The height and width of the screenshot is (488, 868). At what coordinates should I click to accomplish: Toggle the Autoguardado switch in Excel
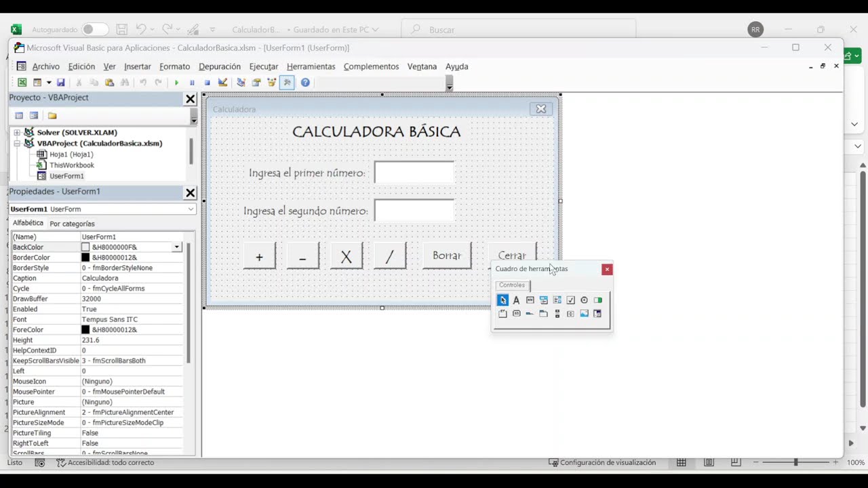[95, 29]
